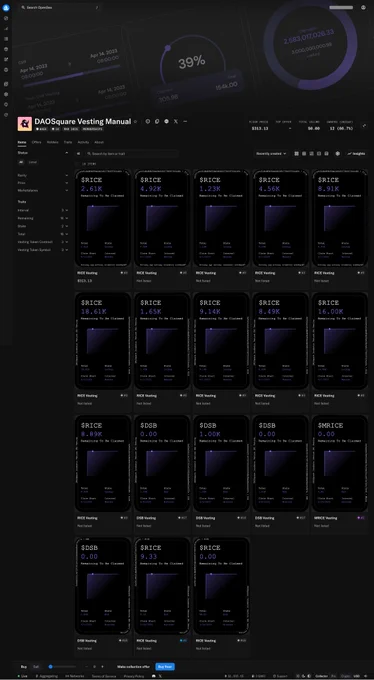Adjust the sweep quantity slider in the bottom bar
The height and width of the screenshot is (680, 374).
click(x=62, y=667)
